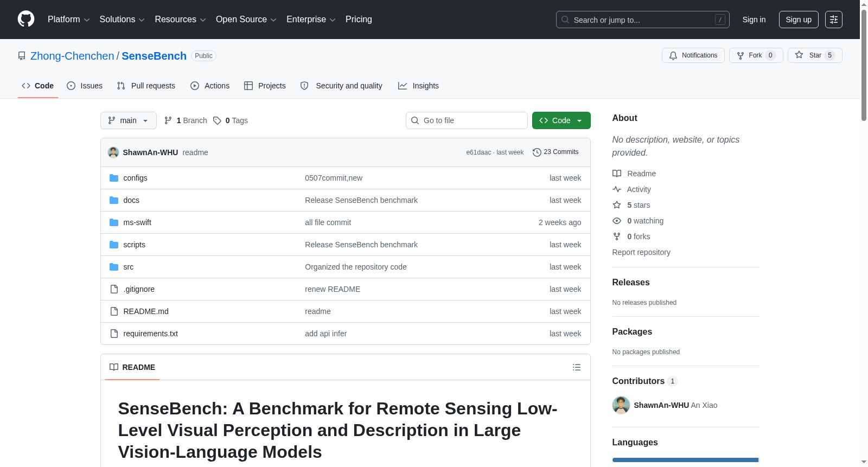
Task: Open the requirements.txt file name
Action: 151,334
